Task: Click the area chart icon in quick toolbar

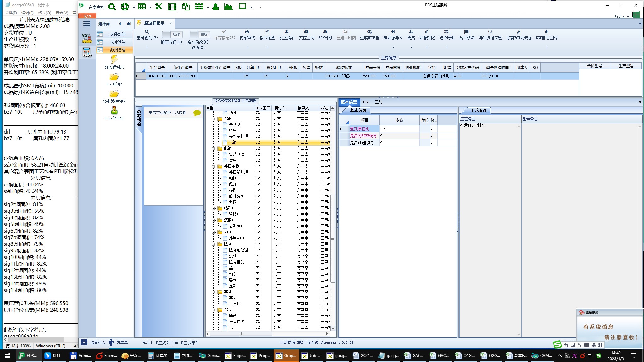Action: (x=228, y=7)
